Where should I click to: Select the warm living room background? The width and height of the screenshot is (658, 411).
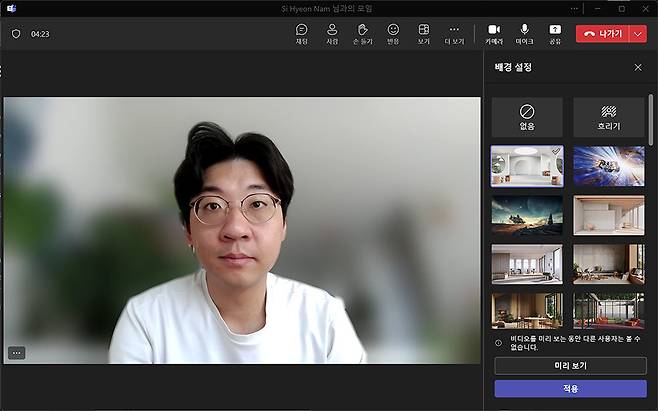[608, 264]
